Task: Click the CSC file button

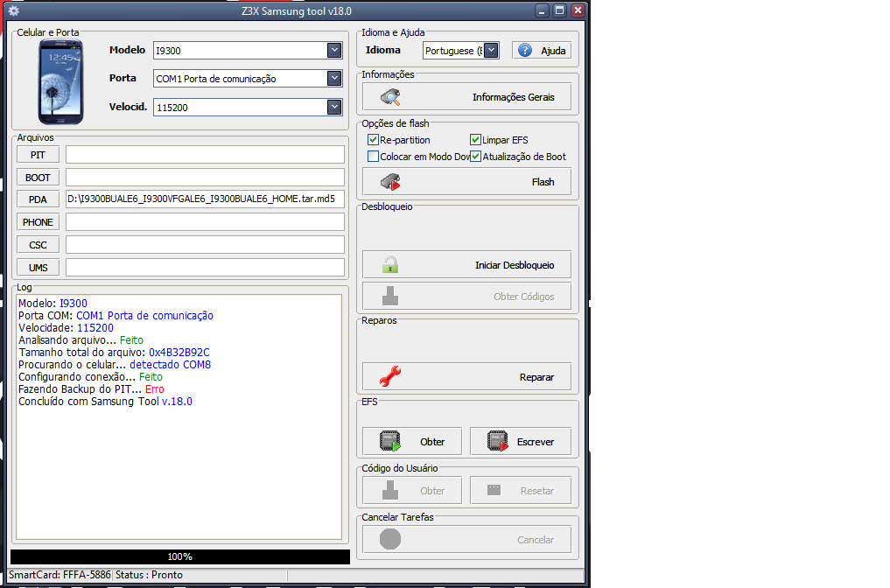Action: [38, 245]
